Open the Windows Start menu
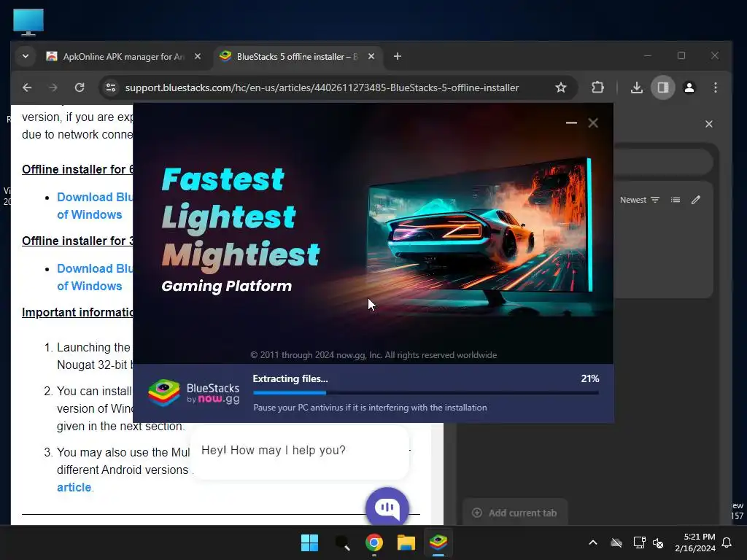747x560 pixels. pyautogui.click(x=309, y=542)
